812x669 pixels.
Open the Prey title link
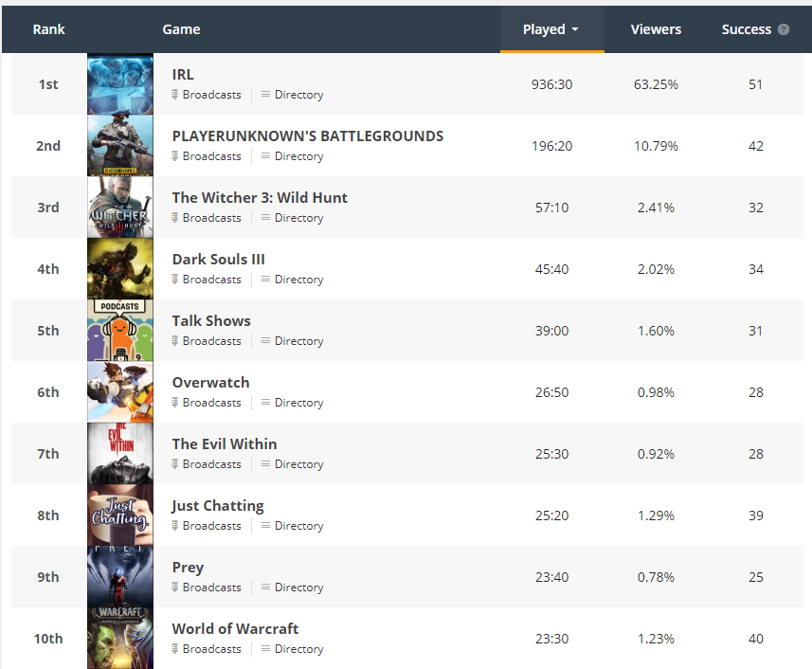188,568
